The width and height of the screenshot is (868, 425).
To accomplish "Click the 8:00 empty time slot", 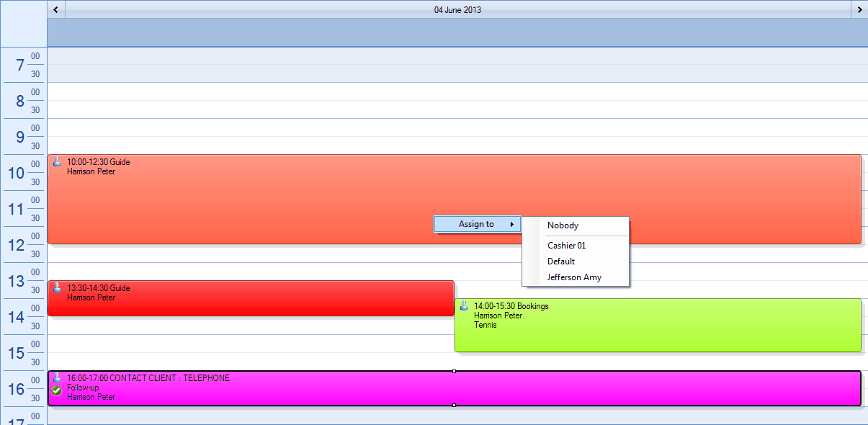I will (457, 91).
